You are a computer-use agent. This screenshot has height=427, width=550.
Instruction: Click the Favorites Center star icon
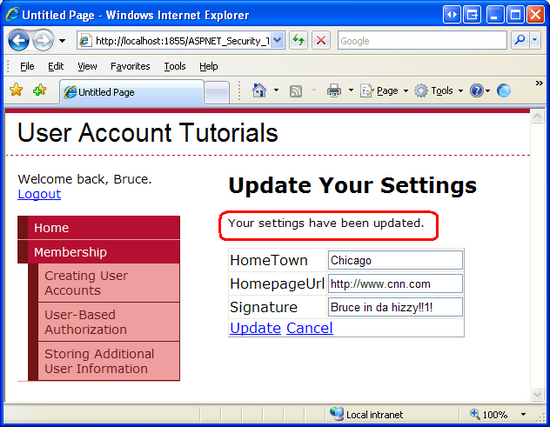coord(16,90)
